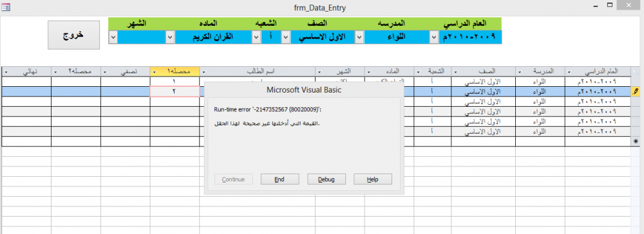Click the ٢٠٠٩-٢٠١٠م academic year field
Image resolution: width=644 pixels, height=234 pixels.
click(470, 37)
